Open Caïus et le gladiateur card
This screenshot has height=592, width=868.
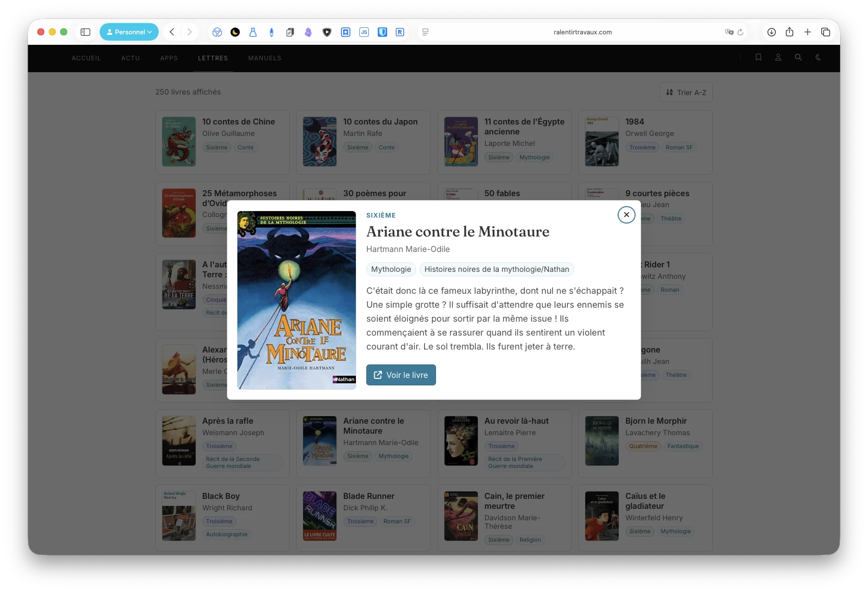[x=646, y=518]
